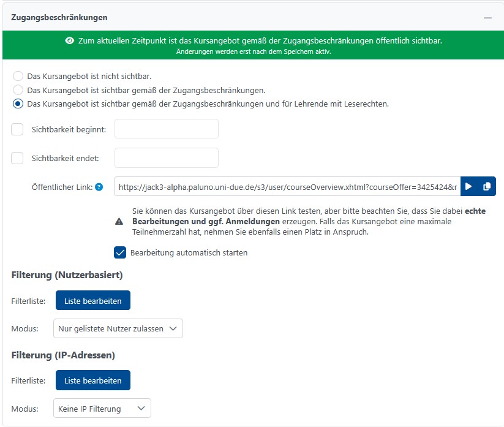
Task: Click the 'Sichtbarkeit endet' date field
Action: click(x=167, y=158)
